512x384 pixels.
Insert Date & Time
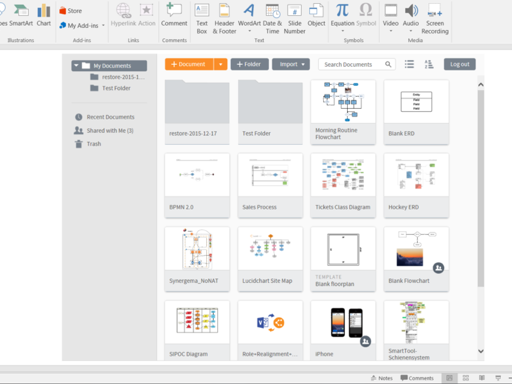272,18
